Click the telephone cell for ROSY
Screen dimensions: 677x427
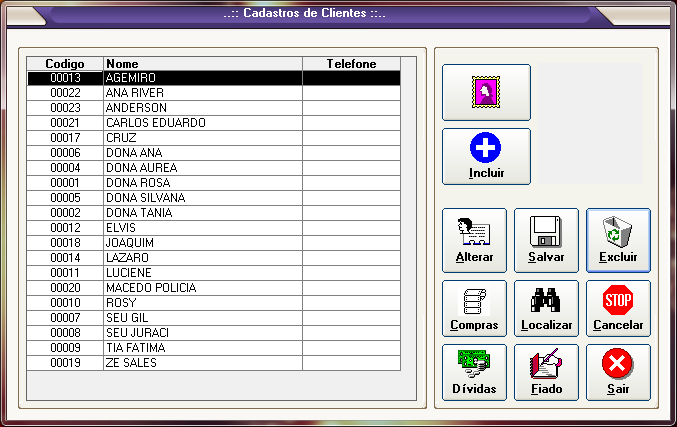point(351,303)
